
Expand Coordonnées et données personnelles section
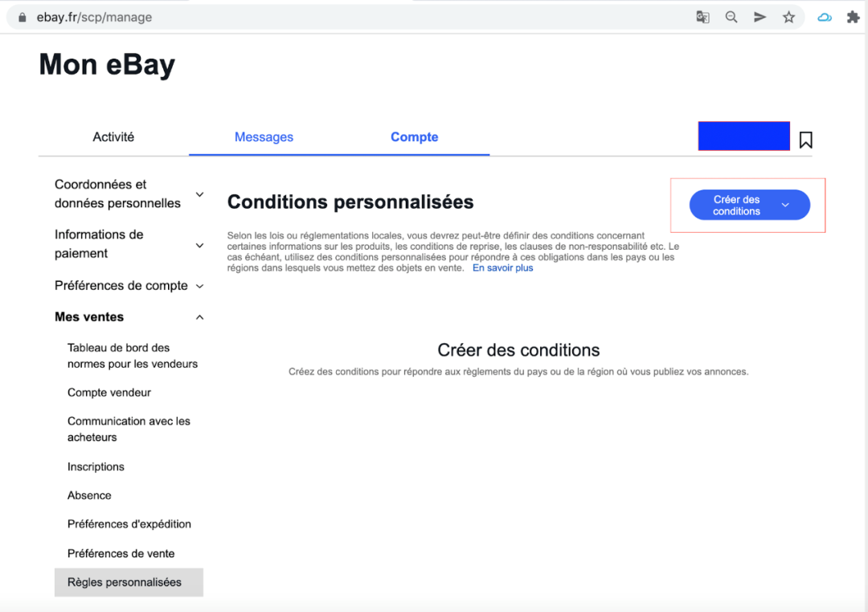(x=129, y=194)
